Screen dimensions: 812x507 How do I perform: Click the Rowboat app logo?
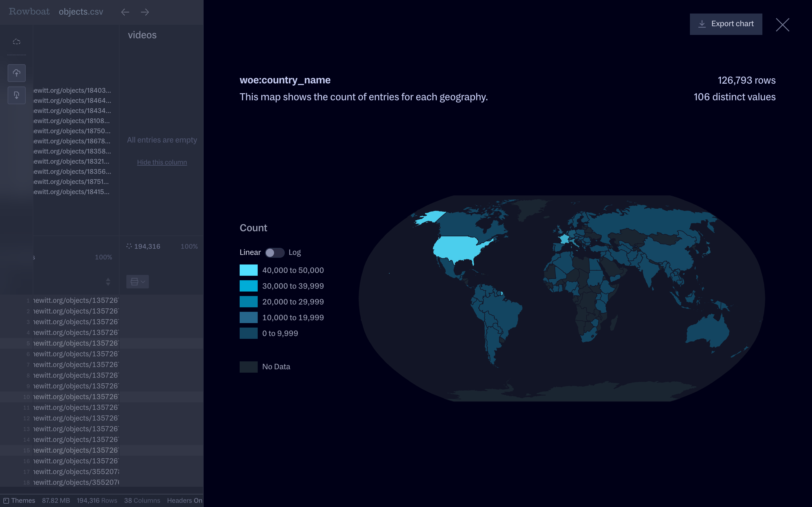(29, 12)
